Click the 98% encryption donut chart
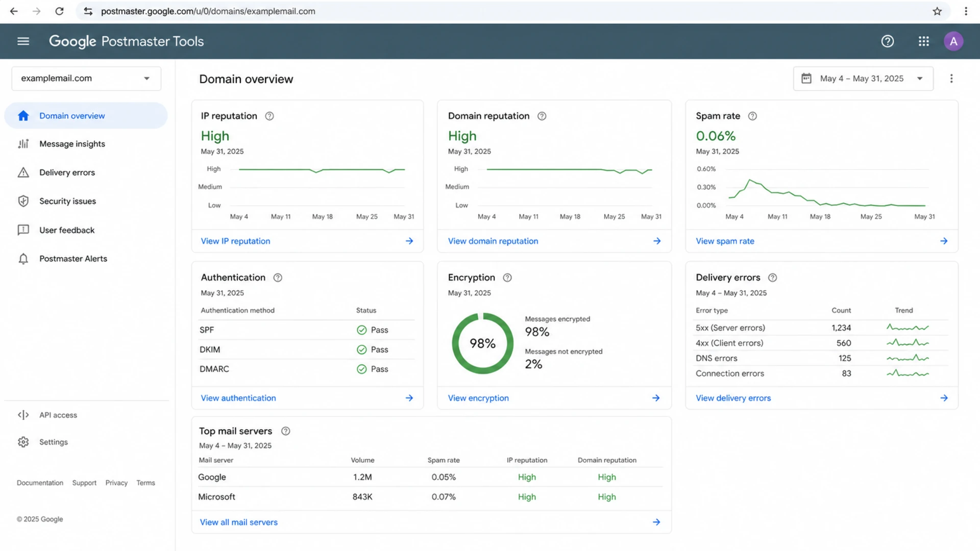 click(482, 343)
